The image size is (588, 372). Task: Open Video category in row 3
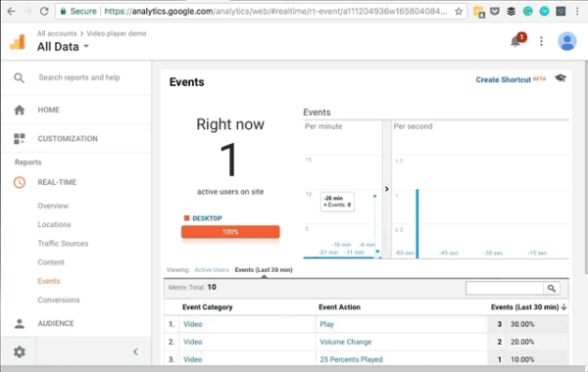click(x=193, y=359)
